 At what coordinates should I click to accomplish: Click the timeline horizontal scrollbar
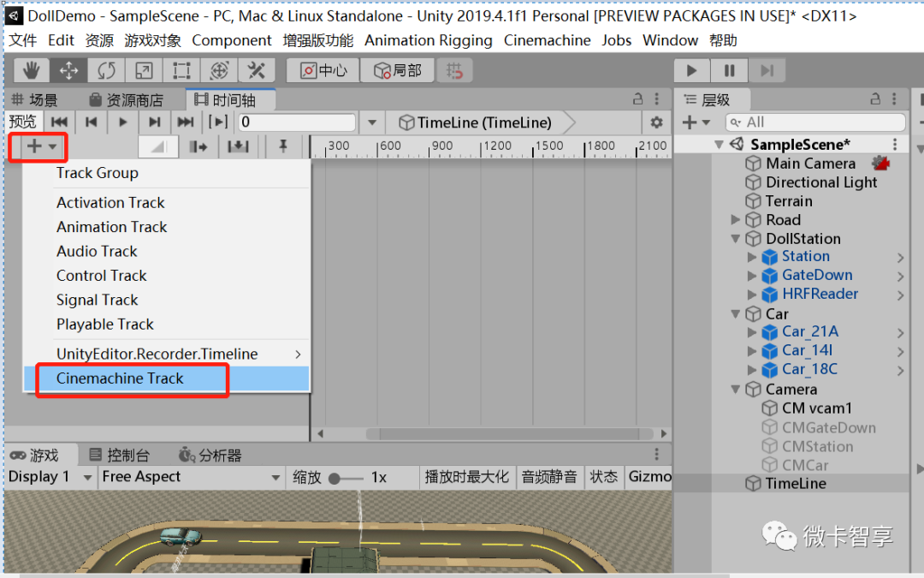point(509,434)
